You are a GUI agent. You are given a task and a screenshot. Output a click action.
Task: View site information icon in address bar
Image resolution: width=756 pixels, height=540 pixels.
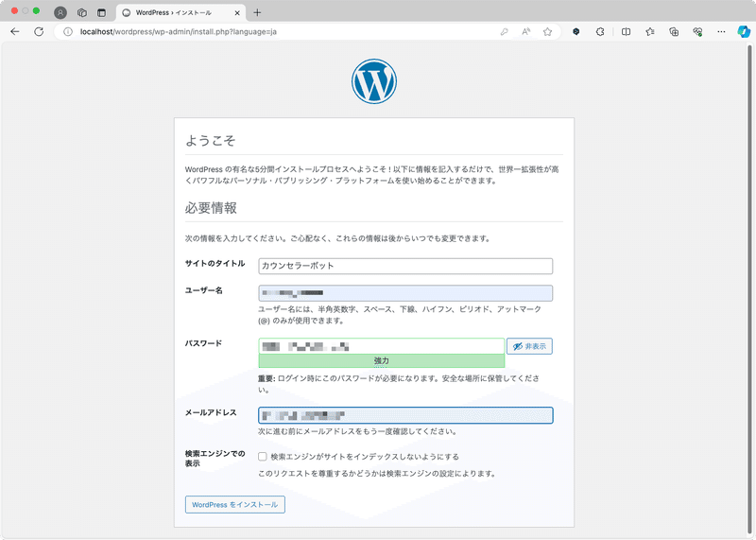[x=68, y=32]
